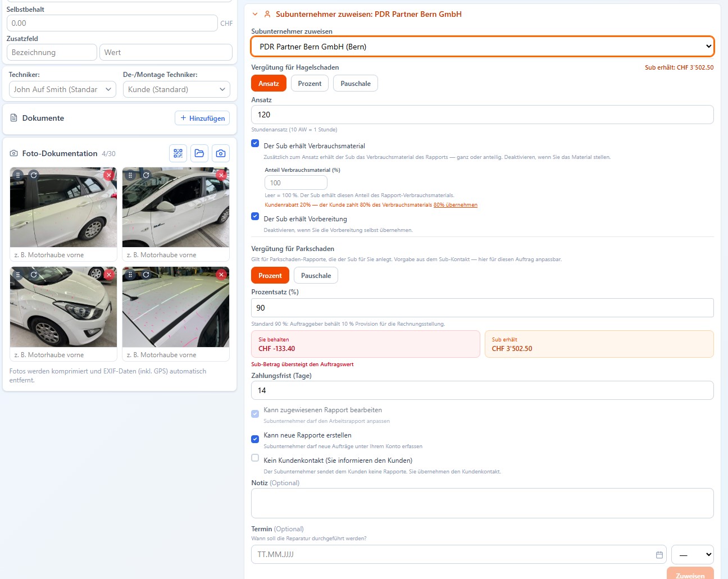Click Hinzufügen in Dokumente
Screen dimensions: 728x579
(202, 118)
